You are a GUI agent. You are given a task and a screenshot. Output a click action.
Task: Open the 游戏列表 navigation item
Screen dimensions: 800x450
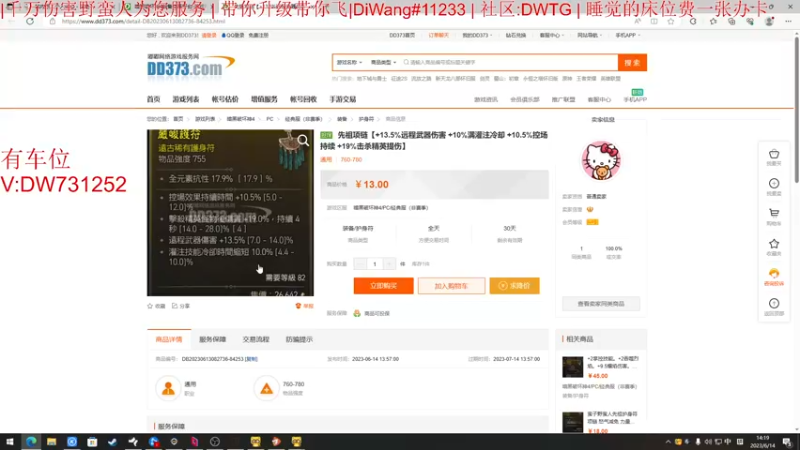tap(186, 99)
